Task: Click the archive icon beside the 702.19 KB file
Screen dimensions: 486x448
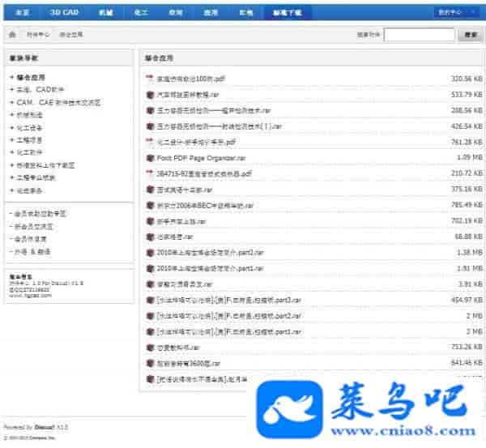Action: [150, 221]
